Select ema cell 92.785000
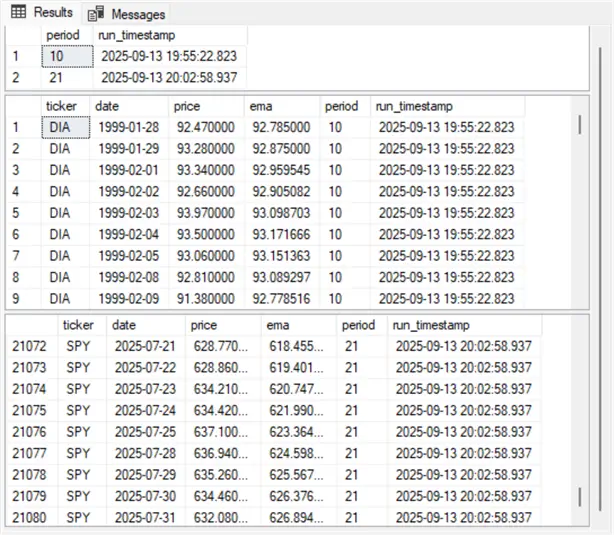Screen dimensions: 614x535 click(282, 127)
